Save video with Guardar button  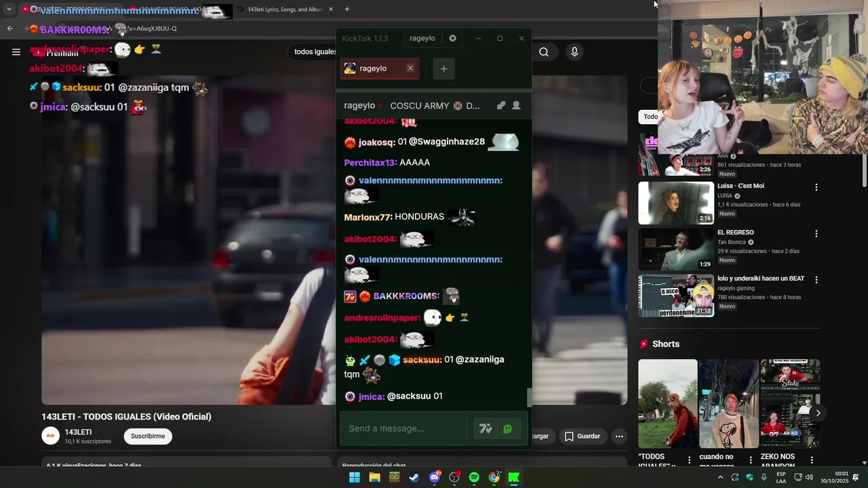583,436
